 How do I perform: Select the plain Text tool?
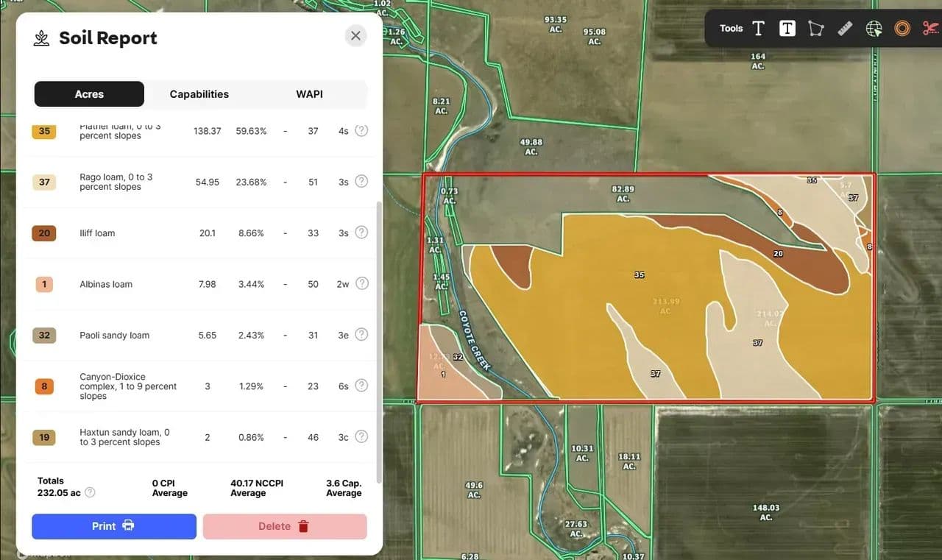pos(758,29)
